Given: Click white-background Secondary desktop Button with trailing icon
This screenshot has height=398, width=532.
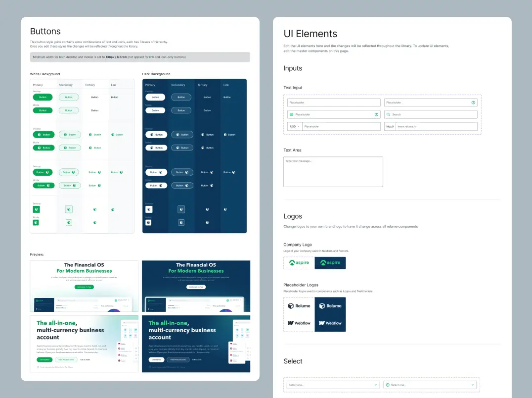Looking at the screenshot, I should (69, 172).
